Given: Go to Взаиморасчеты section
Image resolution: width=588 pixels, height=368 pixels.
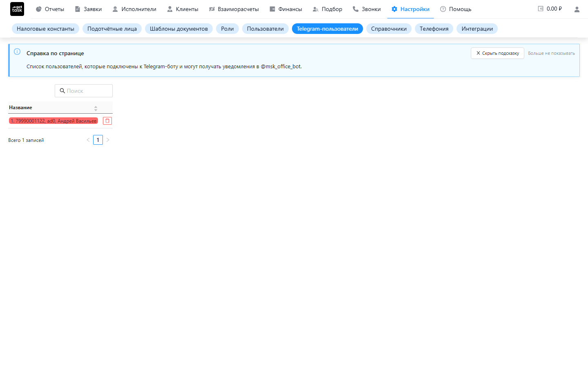Looking at the screenshot, I should click(234, 9).
